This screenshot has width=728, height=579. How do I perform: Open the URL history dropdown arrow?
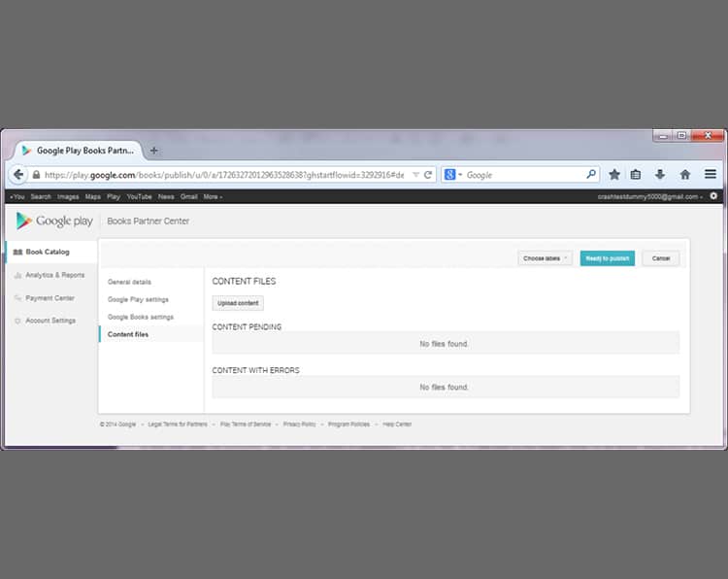coord(415,175)
